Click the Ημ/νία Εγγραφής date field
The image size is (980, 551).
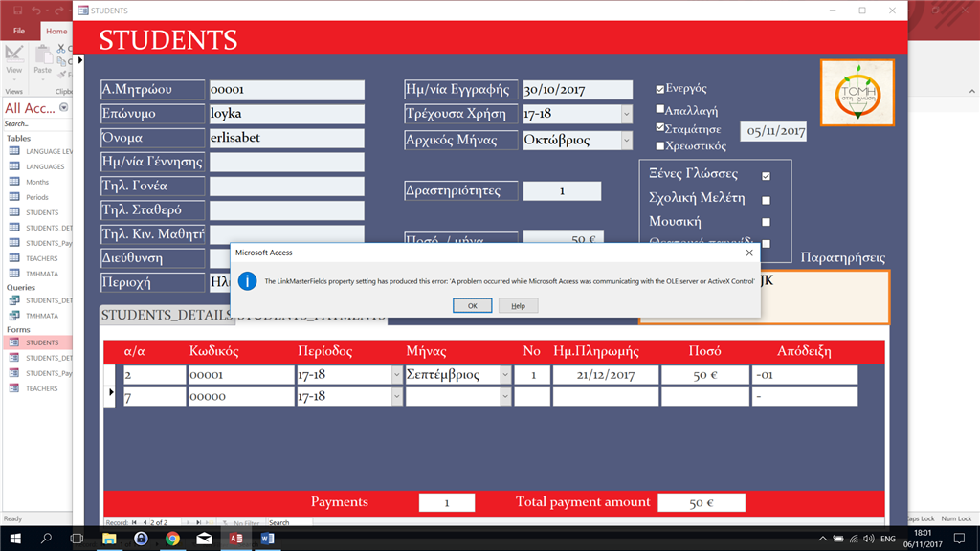577,89
